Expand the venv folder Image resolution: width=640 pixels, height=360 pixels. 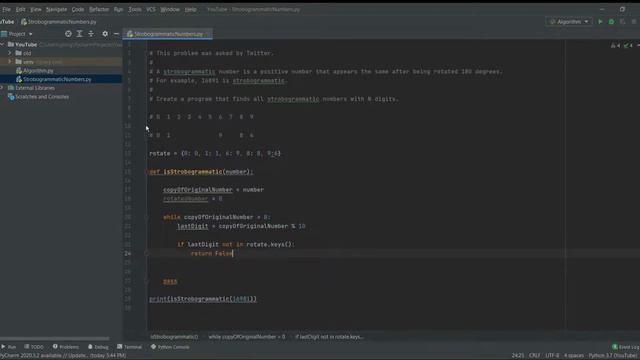(10, 62)
